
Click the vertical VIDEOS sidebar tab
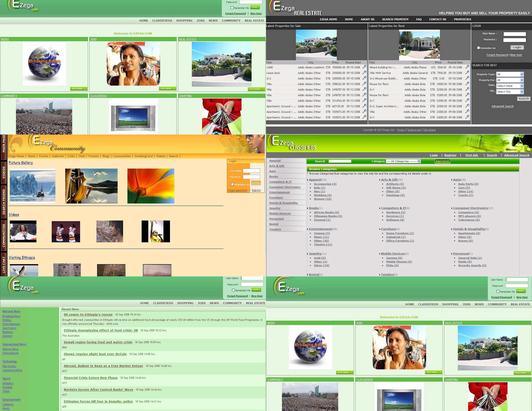(x=4, y=172)
